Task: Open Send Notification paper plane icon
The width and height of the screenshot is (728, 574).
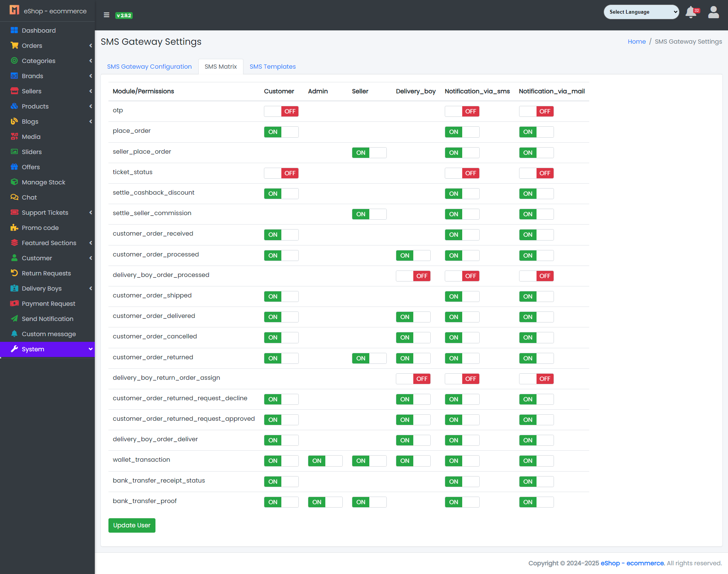Action: [14, 319]
